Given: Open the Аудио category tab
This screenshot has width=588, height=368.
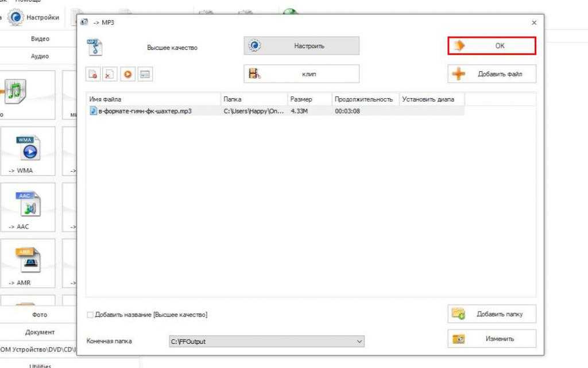Looking at the screenshot, I should 40,56.
